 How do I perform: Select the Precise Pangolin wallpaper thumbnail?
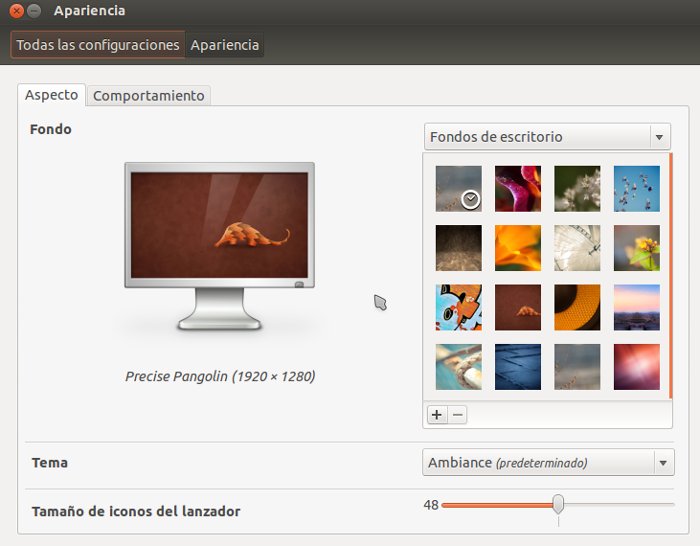click(518, 307)
